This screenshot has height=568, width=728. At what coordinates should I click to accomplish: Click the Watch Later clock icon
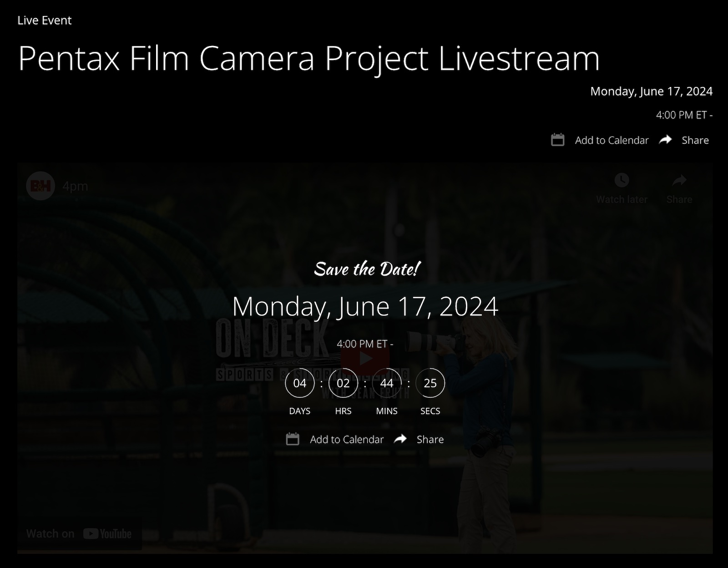(622, 181)
